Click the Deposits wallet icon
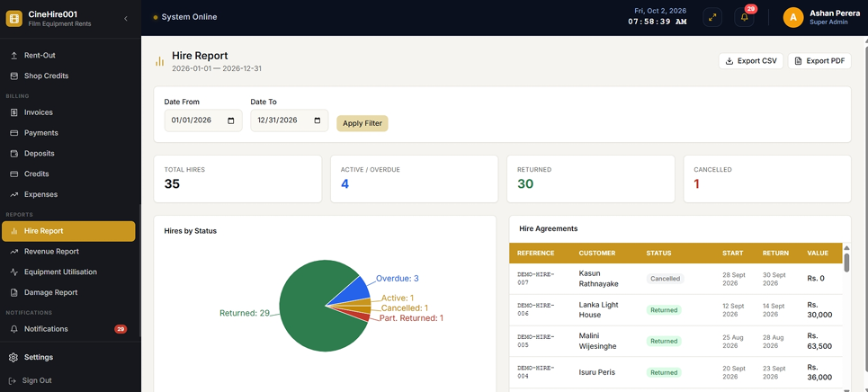Image resolution: width=868 pixels, height=392 pixels. pos(13,154)
